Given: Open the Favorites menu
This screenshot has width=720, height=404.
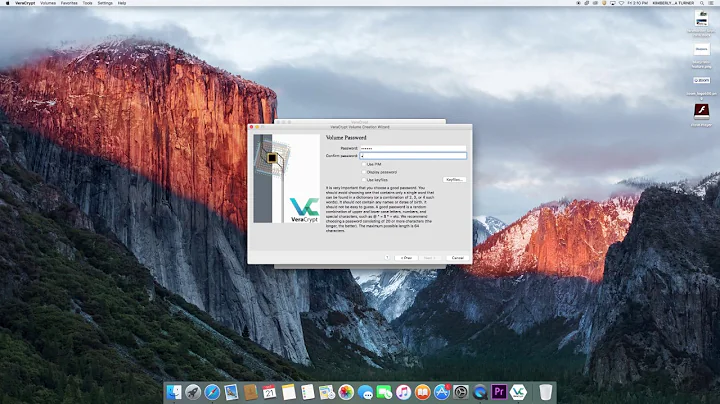Looking at the screenshot, I should point(69,4).
